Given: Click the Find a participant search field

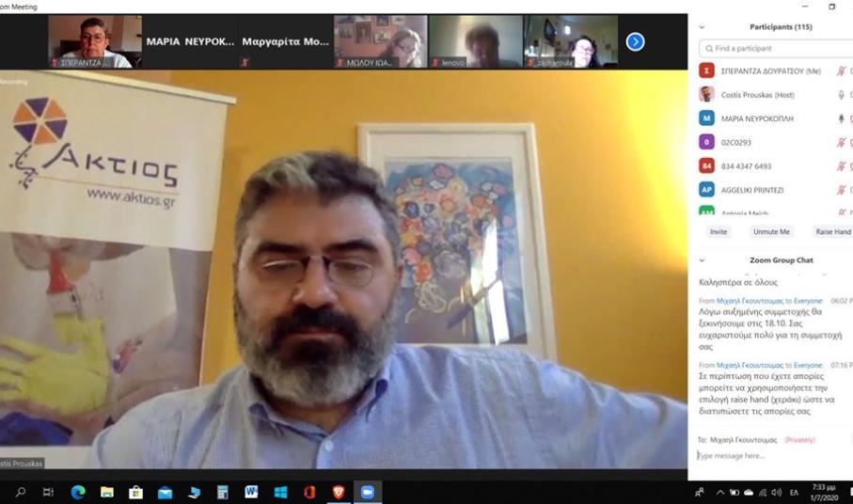Looking at the screenshot, I should 776,48.
